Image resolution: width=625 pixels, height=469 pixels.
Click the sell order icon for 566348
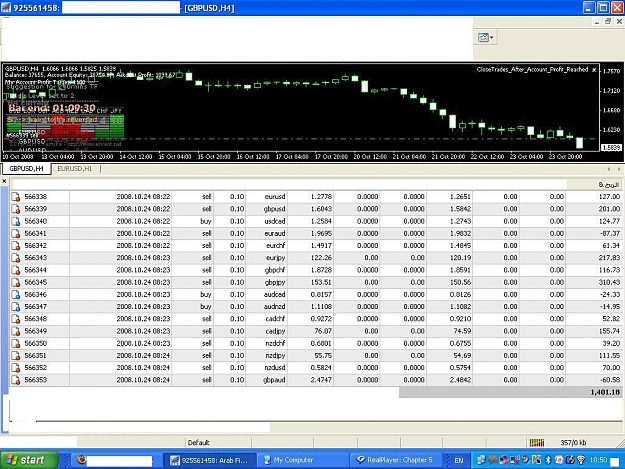(x=16, y=319)
